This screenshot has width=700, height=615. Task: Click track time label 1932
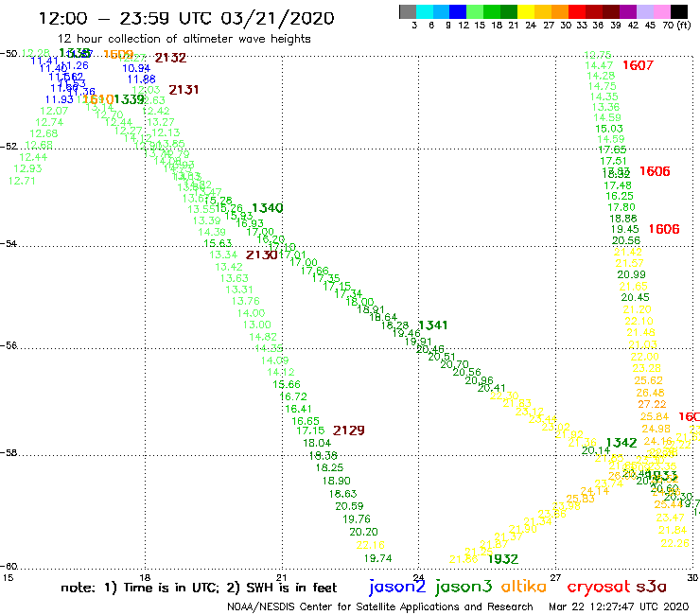[x=503, y=559]
